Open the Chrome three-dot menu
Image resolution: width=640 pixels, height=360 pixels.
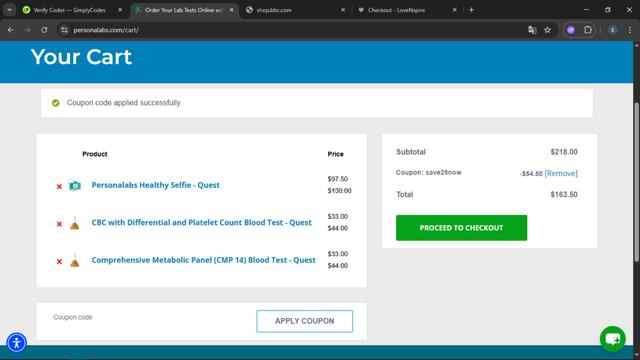(630, 30)
